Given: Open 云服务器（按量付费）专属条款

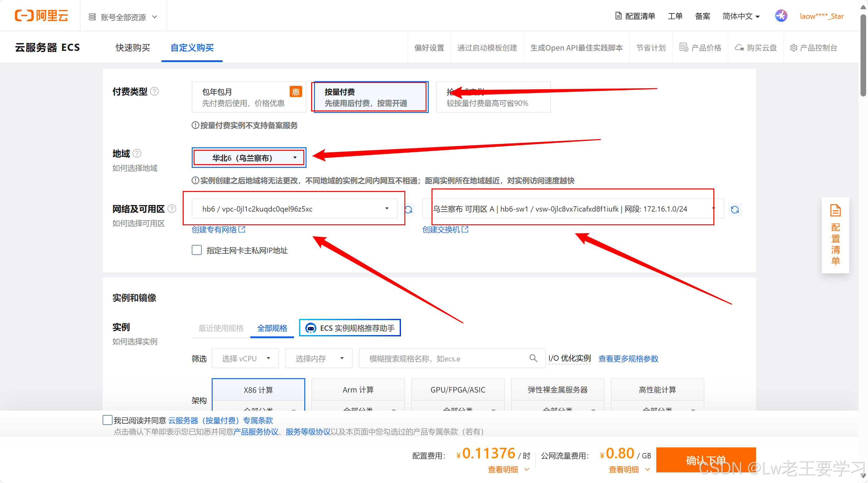Looking at the screenshot, I should pos(220,420).
